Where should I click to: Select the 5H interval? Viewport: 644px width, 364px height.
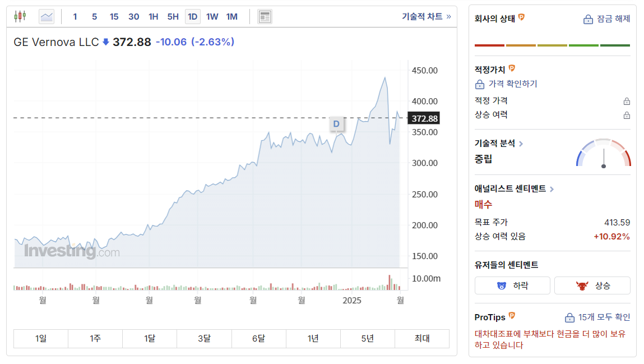tap(173, 16)
